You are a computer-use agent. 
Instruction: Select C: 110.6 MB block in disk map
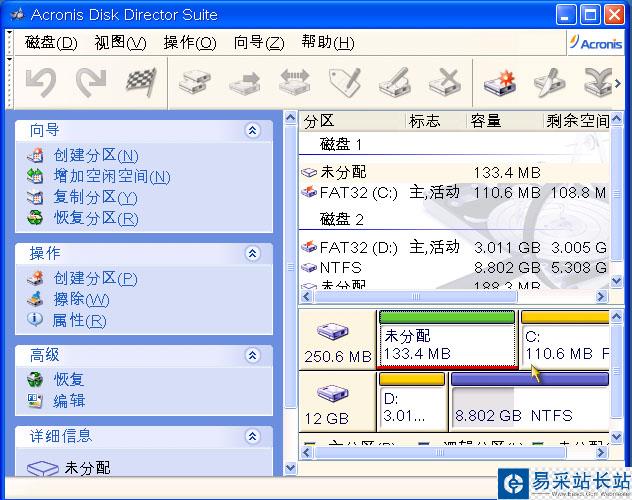tap(565, 339)
